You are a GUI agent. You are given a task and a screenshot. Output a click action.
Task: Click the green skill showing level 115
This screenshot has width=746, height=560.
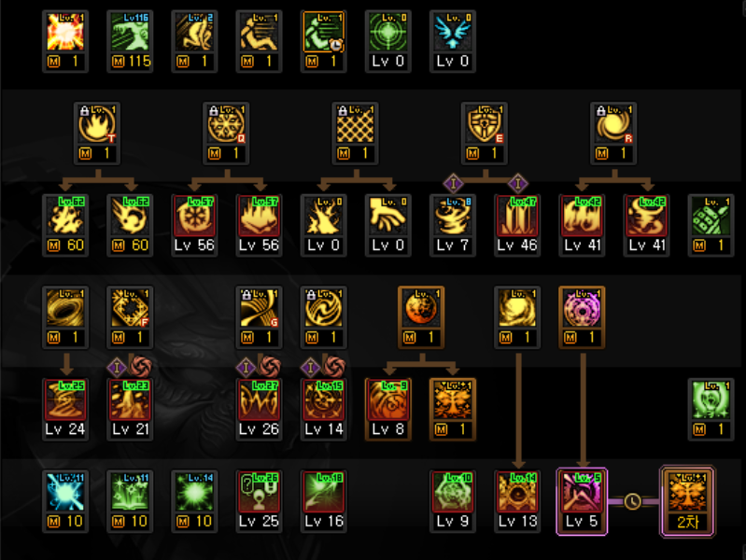[x=130, y=41]
